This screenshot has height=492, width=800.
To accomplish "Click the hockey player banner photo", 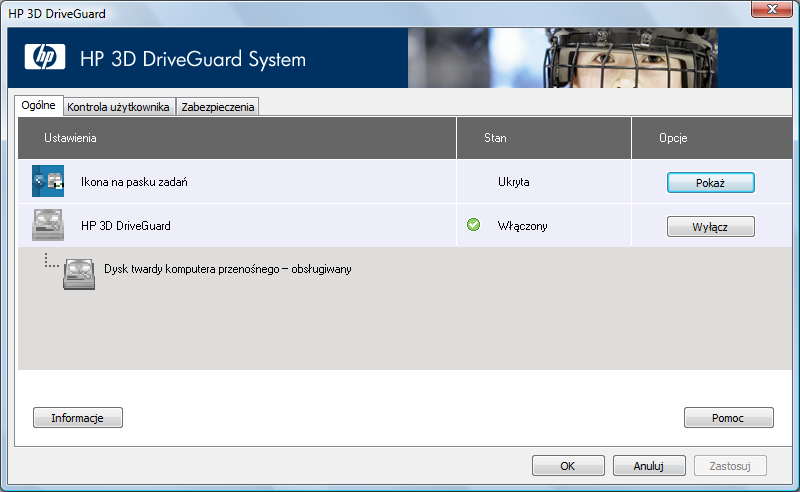I will pos(563,58).
